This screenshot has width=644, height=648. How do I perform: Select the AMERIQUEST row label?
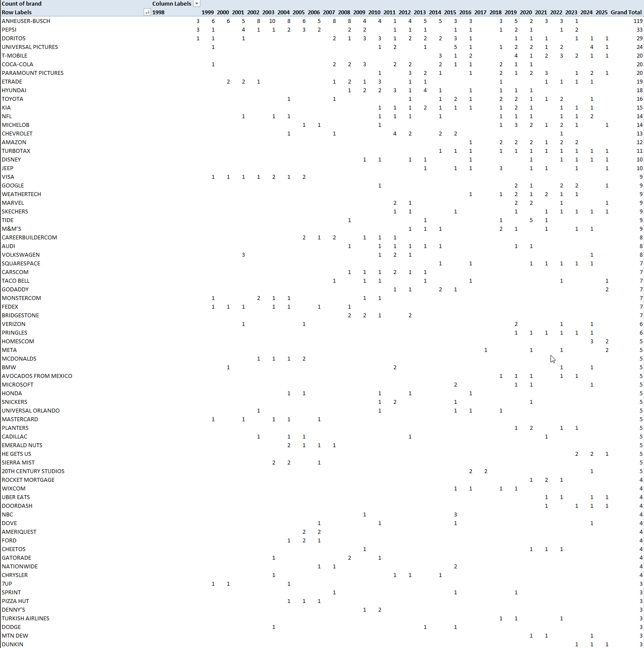19,532
